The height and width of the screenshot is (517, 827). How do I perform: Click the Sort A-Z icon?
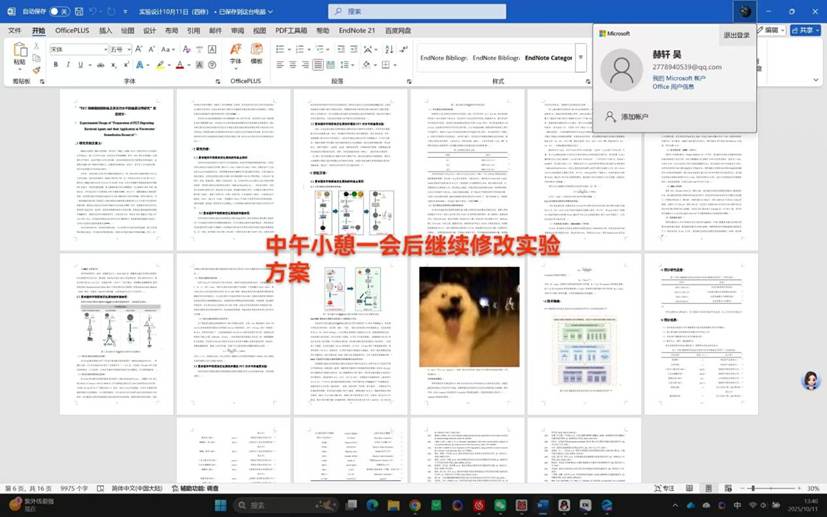tap(389, 49)
